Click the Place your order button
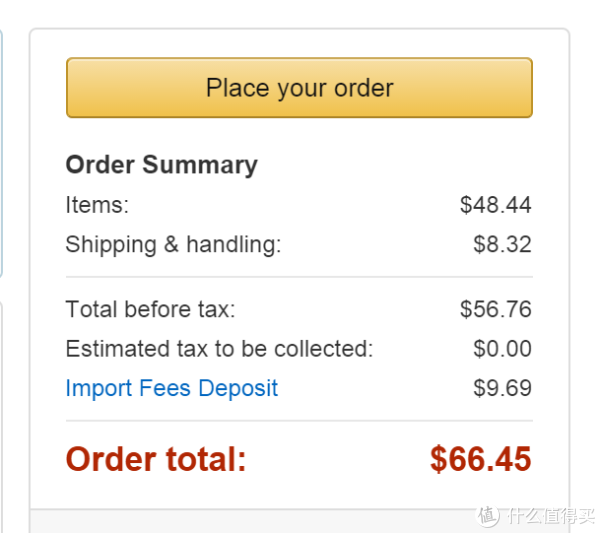The image size is (600, 533). pyautogui.click(x=299, y=88)
